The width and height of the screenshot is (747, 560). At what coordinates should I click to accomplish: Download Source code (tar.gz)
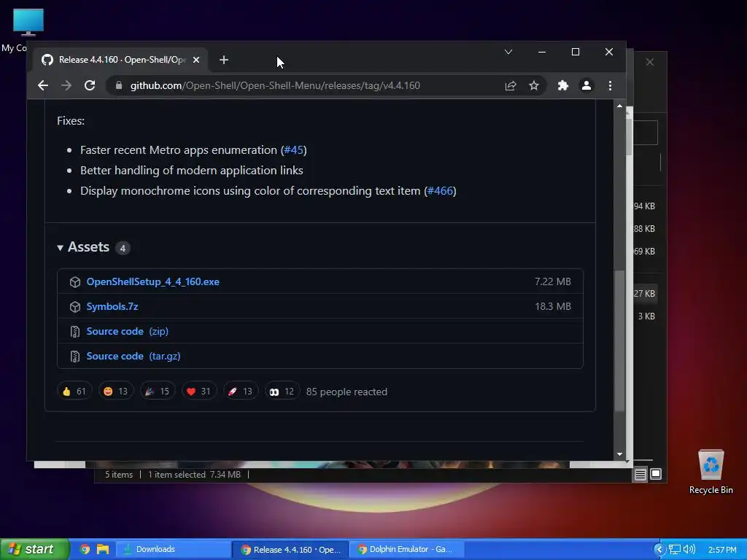click(x=133, y=356)
